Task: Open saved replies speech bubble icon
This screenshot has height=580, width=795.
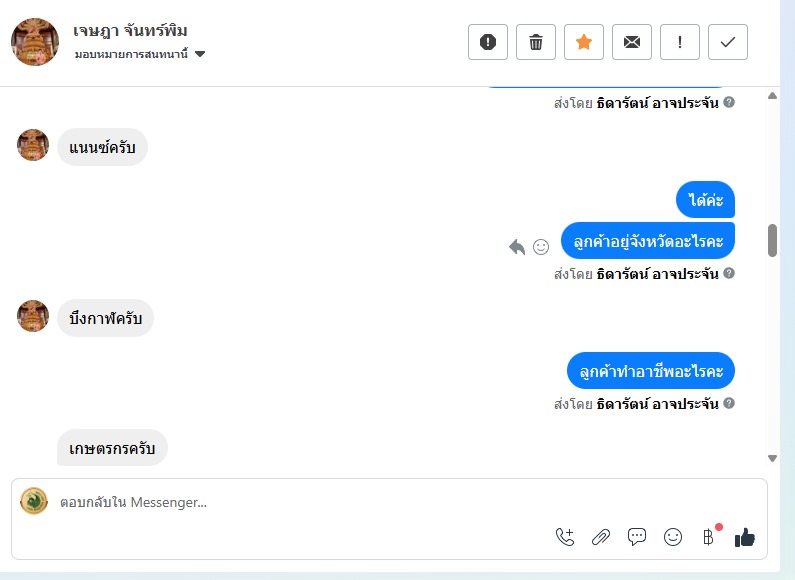Action: coord(637,537)
